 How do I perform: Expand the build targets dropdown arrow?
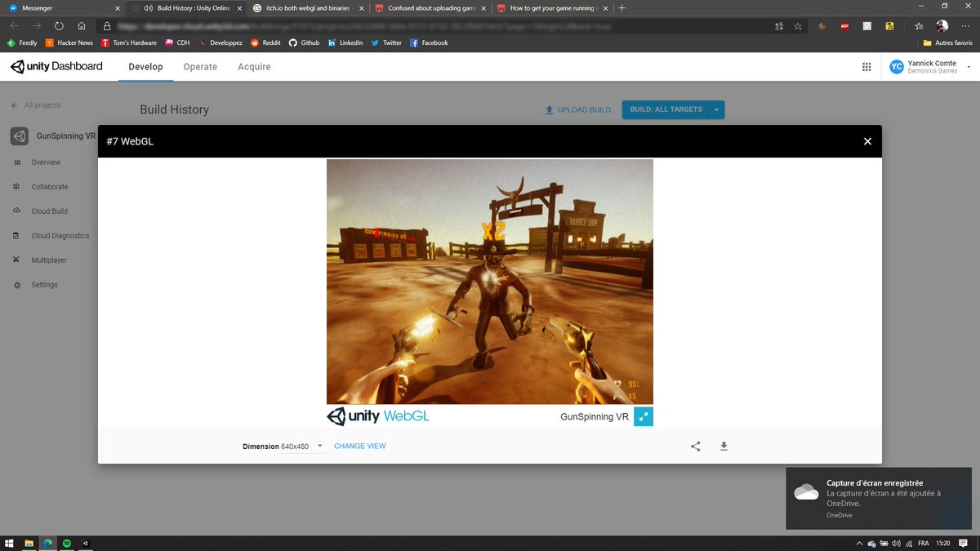tap(716, 109)
